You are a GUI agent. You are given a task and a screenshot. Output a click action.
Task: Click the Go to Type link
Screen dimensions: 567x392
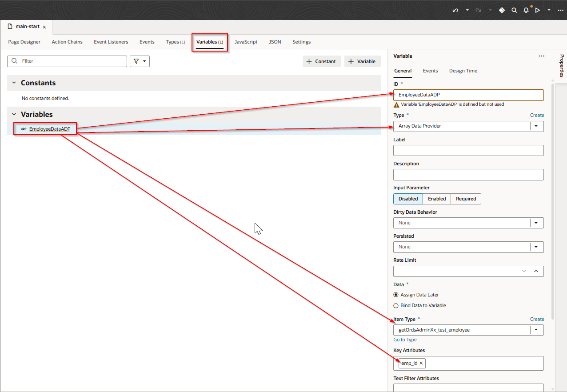tap(405, 340)
